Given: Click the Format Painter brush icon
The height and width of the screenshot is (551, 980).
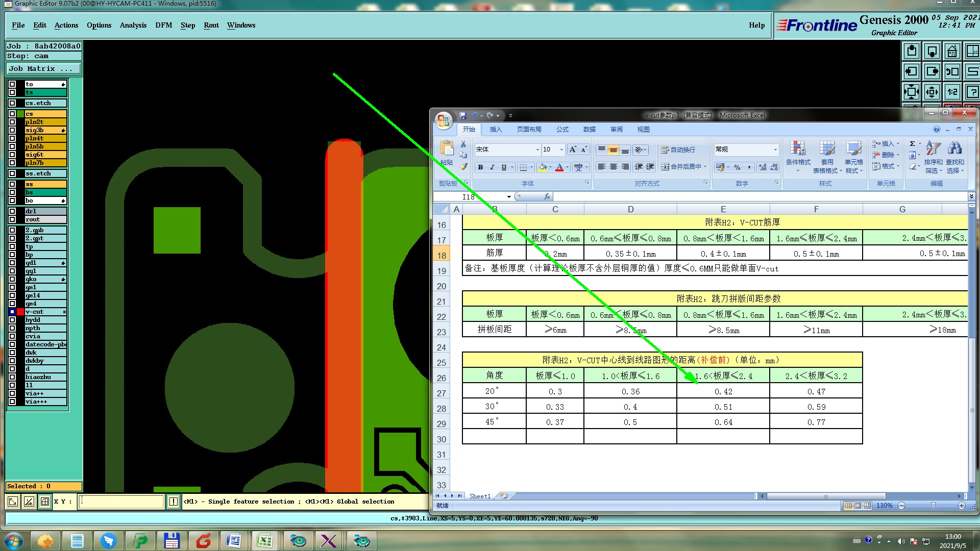Looking at the screenshot, I should click(463, 166).
